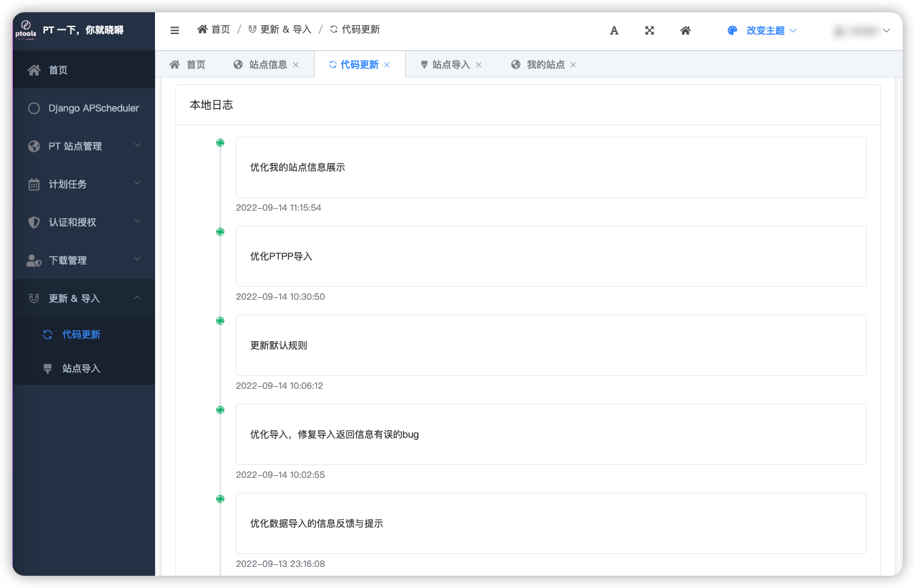The height and width of the screenshot is (588, 915).
Task: Collapse the 更新 & 导入 submenu chevron
Action: pyautogui.click(x=137, y=298)
